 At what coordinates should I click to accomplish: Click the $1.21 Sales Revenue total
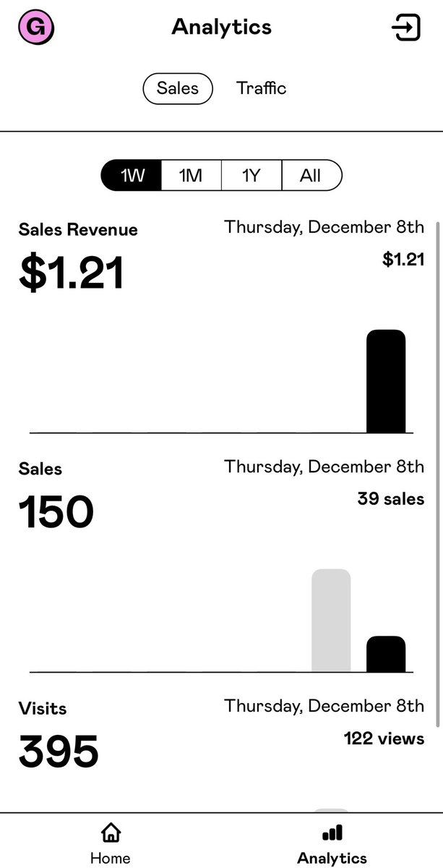(72, 273)
